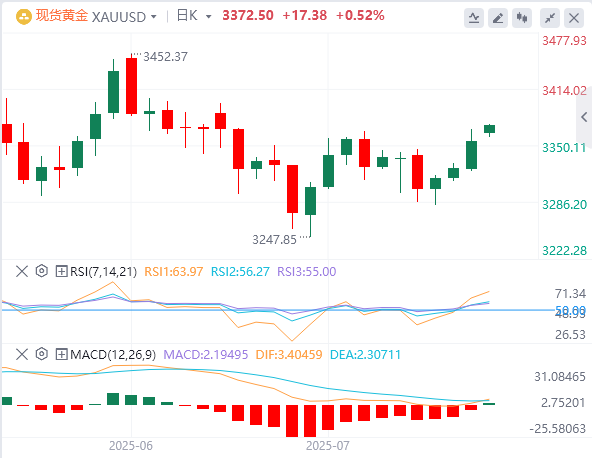Viewport: 592px width, 458px height.
Task: Toggle the MACD plus expand box
Action: 61,354
